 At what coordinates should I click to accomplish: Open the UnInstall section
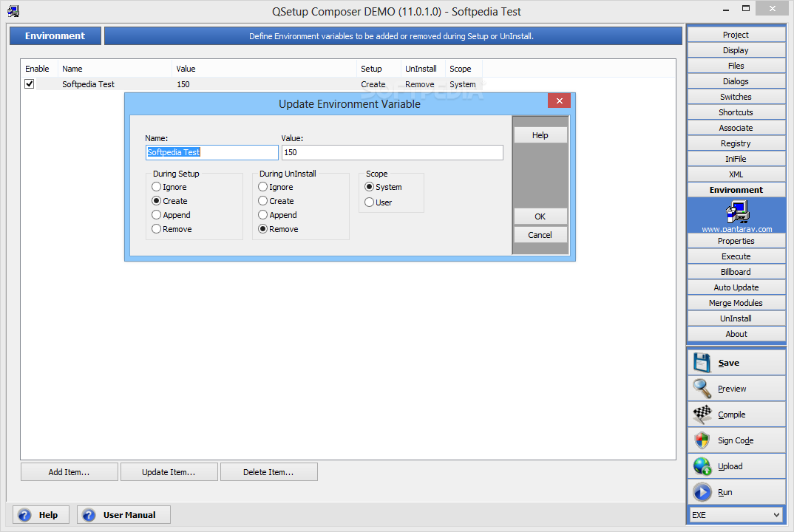tap(736, 318)
